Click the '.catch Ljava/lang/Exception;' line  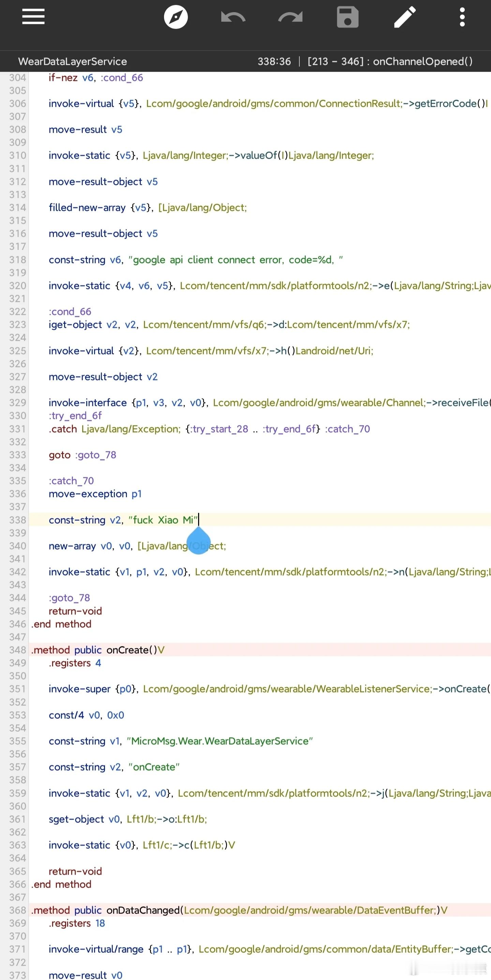click(209, 429)
